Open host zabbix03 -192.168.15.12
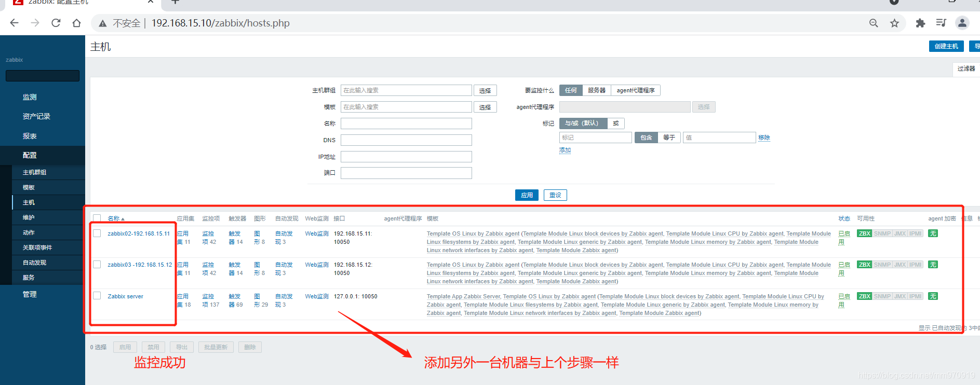 (140, 265)
